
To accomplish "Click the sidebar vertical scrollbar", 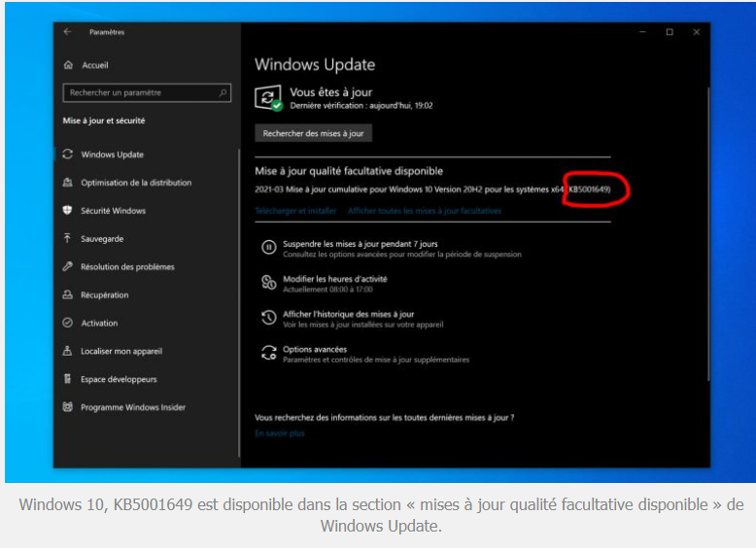I will click(238, 292).
